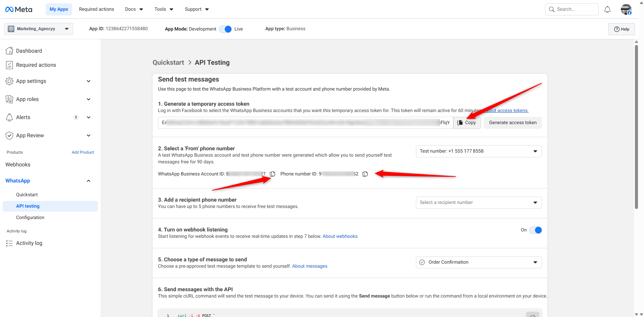Click Generate access token button
Viewport: 644px width, 317px height.
(513, 123)
